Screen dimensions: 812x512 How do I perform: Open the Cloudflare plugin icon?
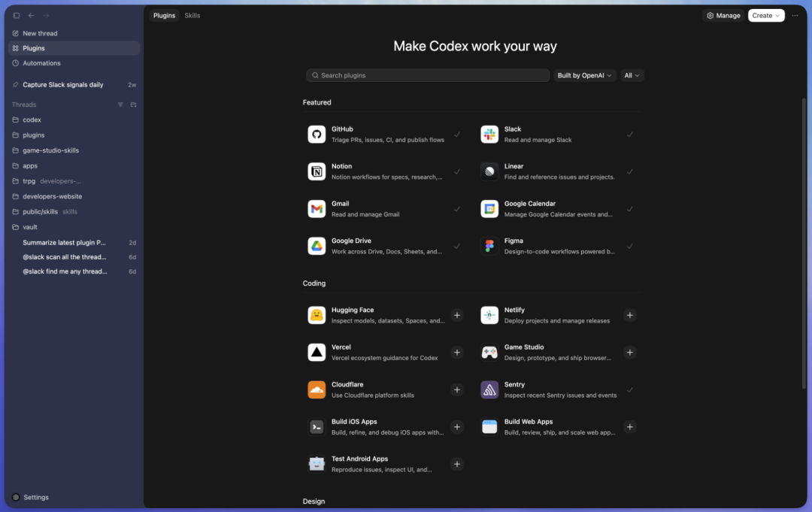317,389
